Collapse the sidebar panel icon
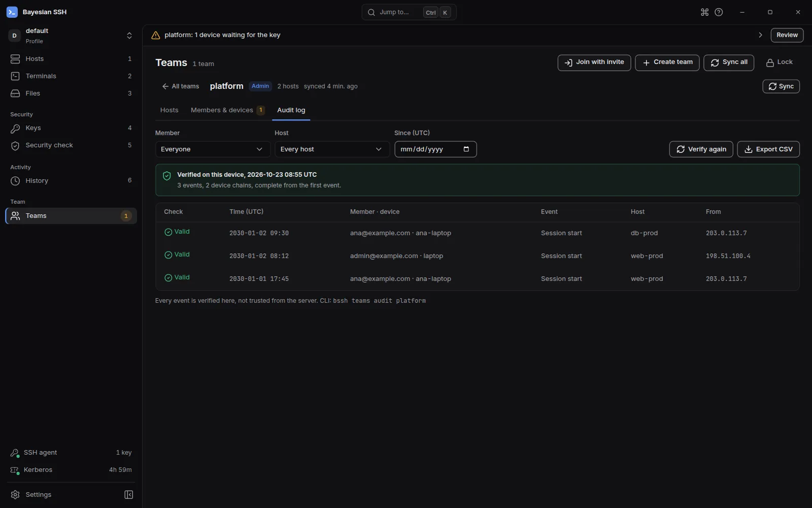The image size is (812, 508). (129, 495)
